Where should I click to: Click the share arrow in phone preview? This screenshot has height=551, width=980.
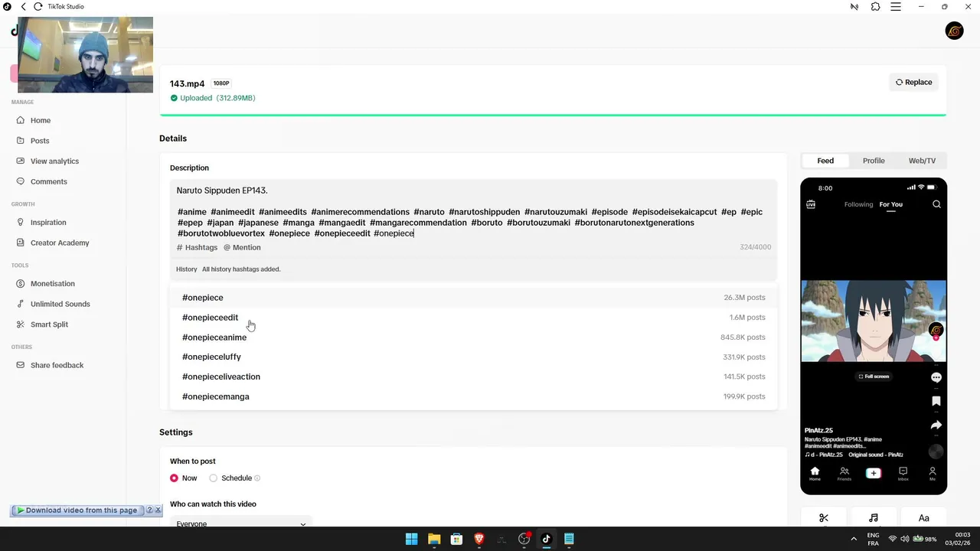tap(936, 425)
